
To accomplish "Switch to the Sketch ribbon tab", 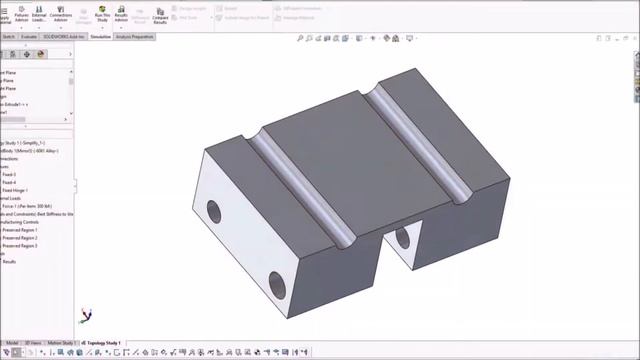I will pos(9,37).
